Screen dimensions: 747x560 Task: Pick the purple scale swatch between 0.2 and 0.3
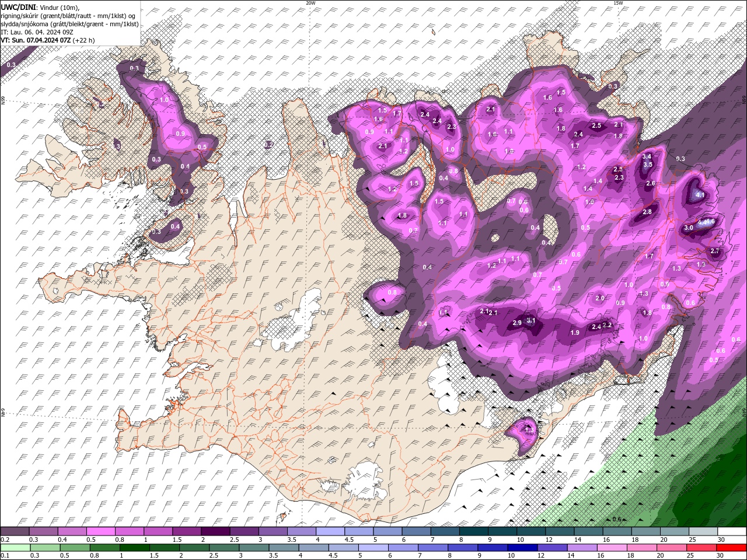[15, 531]
